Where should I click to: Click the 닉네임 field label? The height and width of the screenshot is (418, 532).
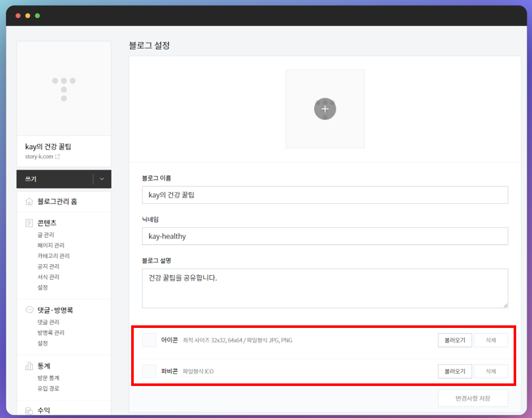click(150, 219)
